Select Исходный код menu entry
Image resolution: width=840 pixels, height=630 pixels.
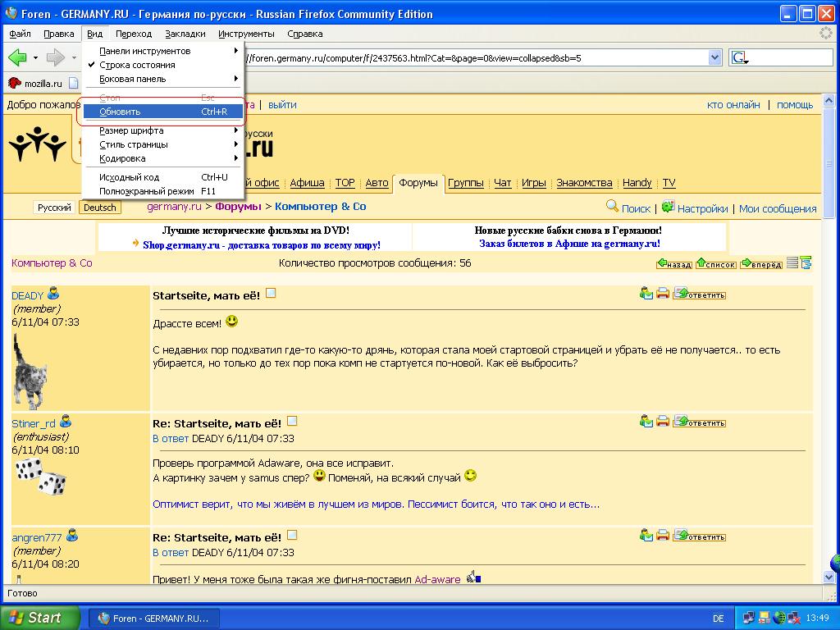pyautogui.click(x=163, y=177)
